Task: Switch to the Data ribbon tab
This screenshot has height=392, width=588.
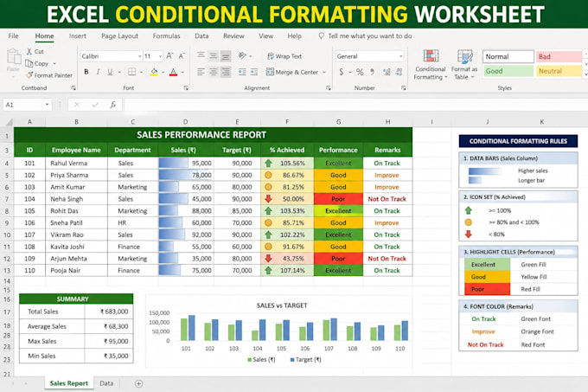Action: pos(201,36)
